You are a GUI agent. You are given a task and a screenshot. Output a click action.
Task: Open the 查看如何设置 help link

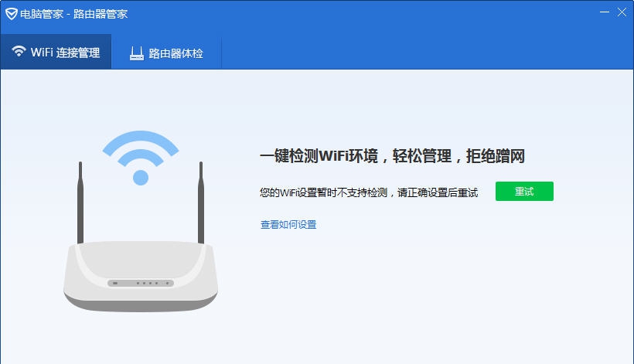click(x=288, y=225)
